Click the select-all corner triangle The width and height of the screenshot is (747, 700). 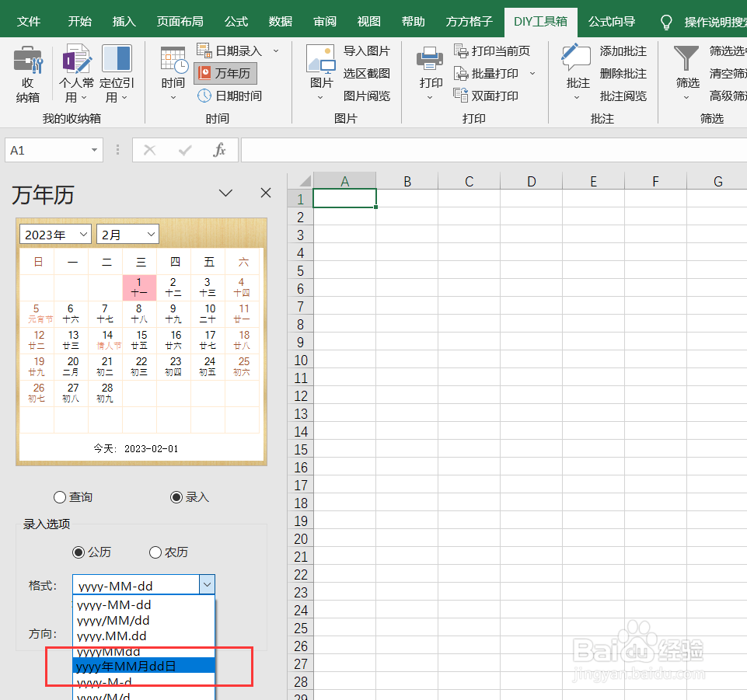click(305, 181)
